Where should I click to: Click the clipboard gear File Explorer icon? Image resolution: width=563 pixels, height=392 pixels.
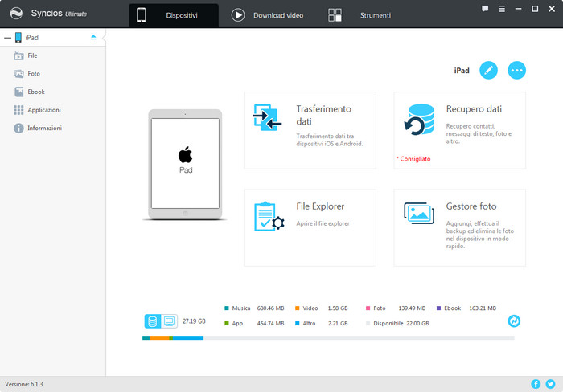point(269,216)
